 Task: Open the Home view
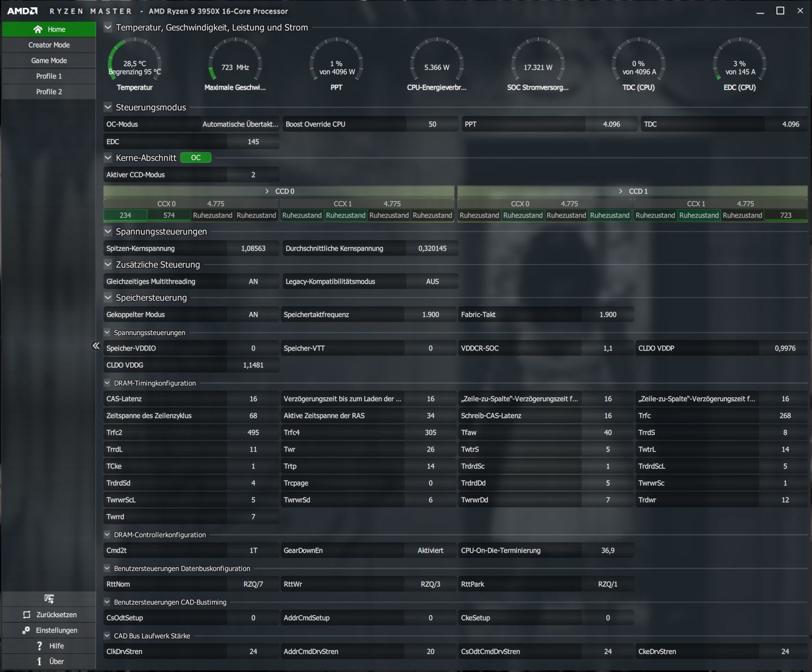49,29
